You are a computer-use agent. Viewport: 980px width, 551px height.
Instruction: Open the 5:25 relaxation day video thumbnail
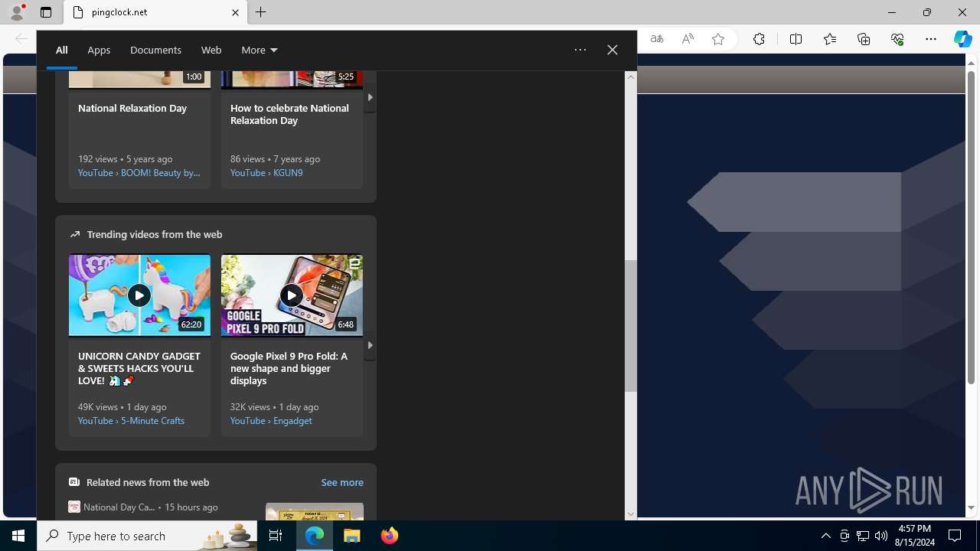pos(292,79)
